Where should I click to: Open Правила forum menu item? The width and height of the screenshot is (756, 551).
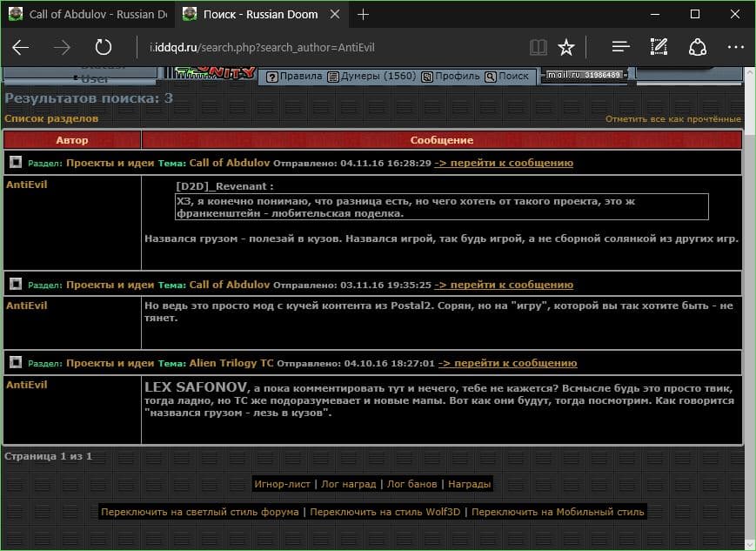coord(294,77)
